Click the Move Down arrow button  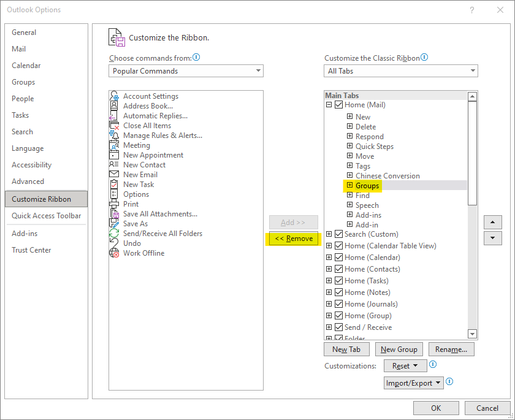[492, 238]
